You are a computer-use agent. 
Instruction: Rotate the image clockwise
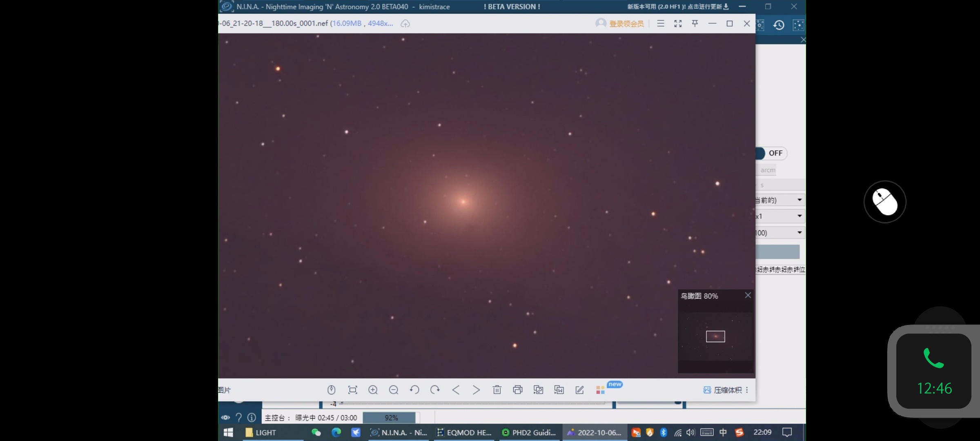pos(435,390)
